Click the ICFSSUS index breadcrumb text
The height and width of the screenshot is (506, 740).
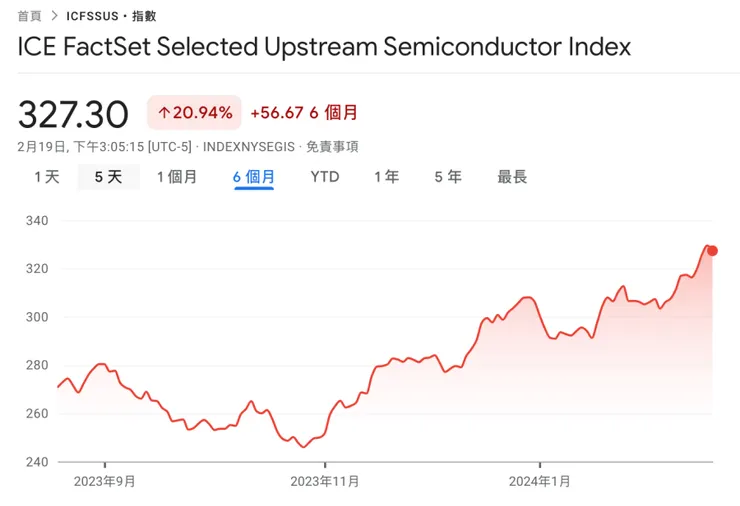(111, 16)
